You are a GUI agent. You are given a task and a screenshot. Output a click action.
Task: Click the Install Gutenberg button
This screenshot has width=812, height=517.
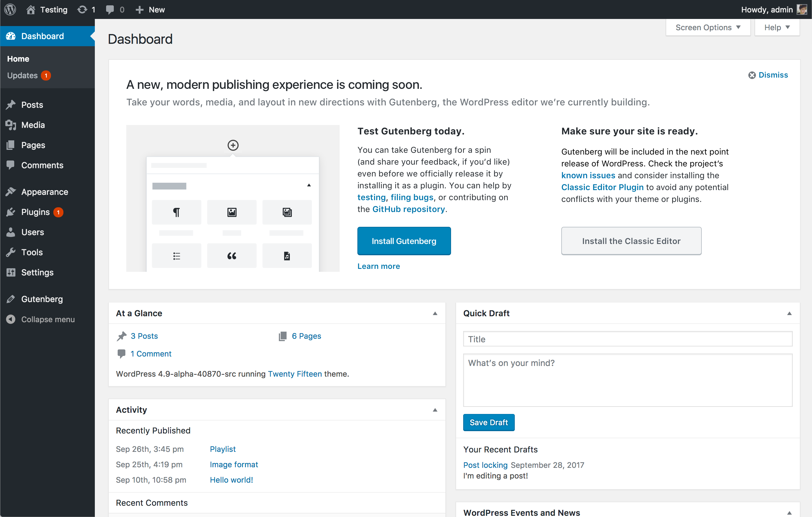(x=404, y=241)
